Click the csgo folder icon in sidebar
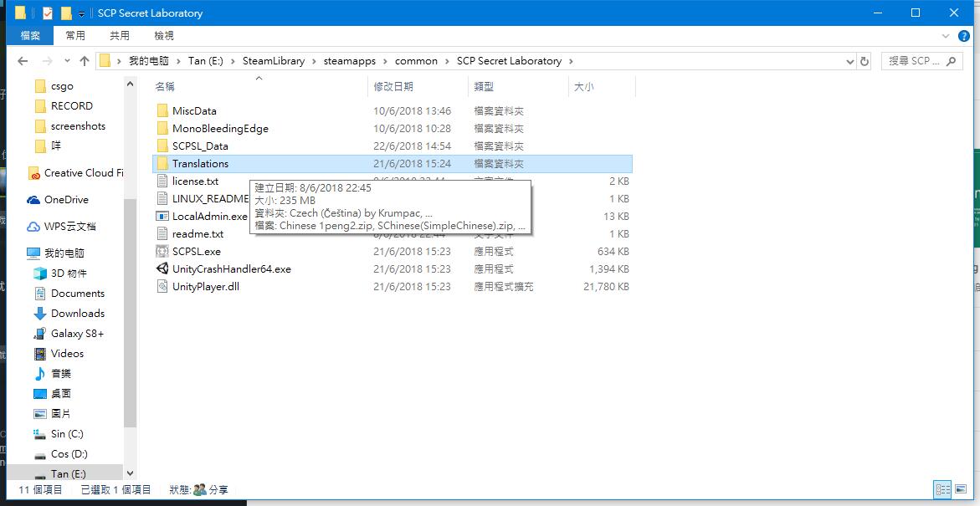980x506 pixels. (x=41, y=86)
